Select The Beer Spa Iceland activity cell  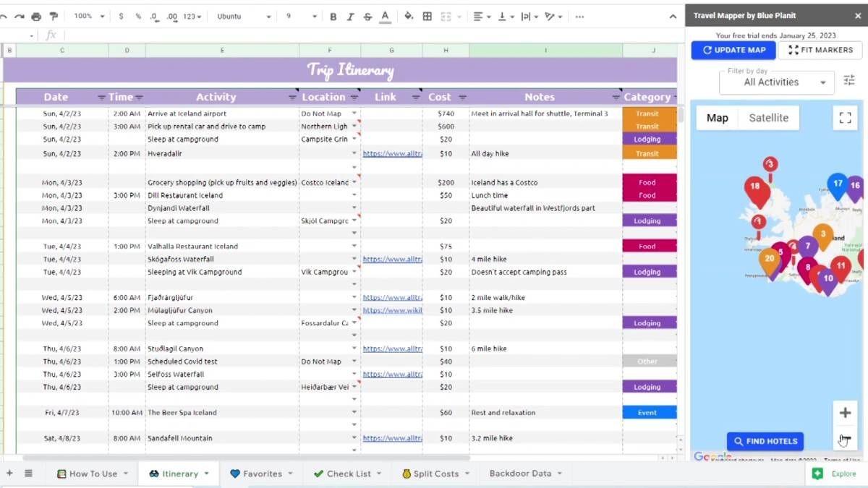tap(222, 413)
